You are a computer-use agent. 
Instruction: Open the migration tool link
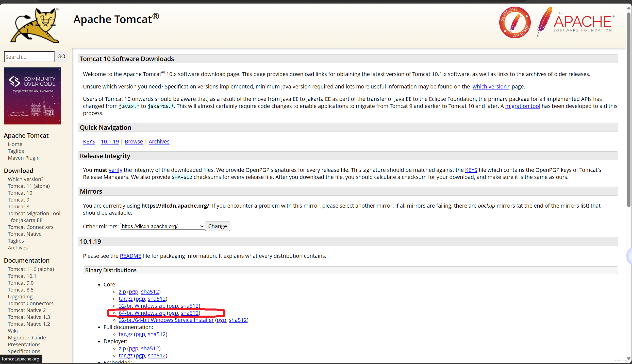pos(523,106)
